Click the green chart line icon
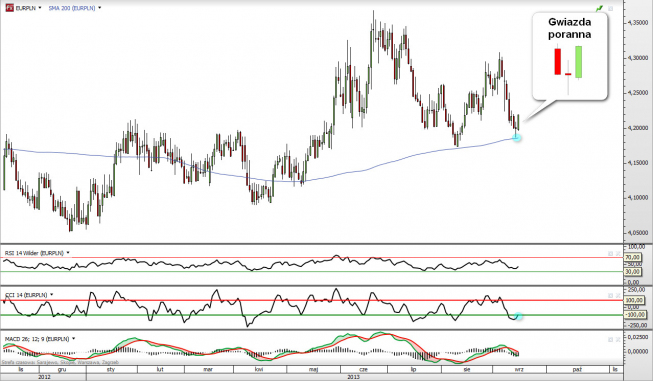653x381 pixels. tap(599, 8)
